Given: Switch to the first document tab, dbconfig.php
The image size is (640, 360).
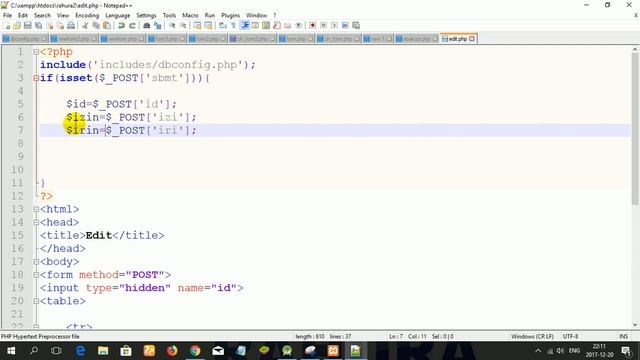Looking at the screenshot, I should (25, 39).
